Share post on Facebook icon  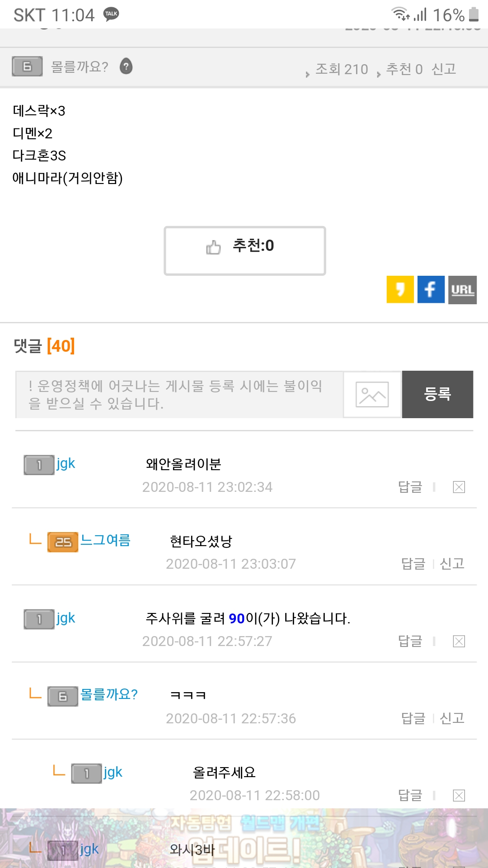coord(431,289)
